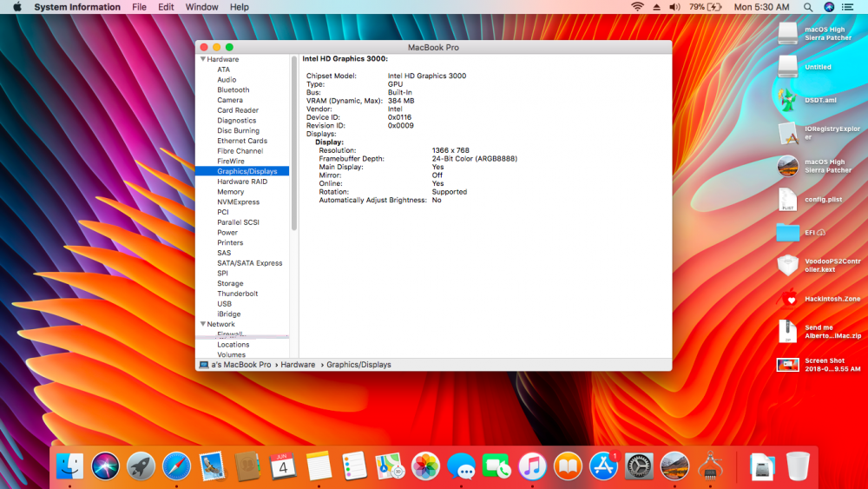Image resolution: width=868 pixels, height=489 pixels.
Task: Open Photos icon in the Dock
Action: 425,466
